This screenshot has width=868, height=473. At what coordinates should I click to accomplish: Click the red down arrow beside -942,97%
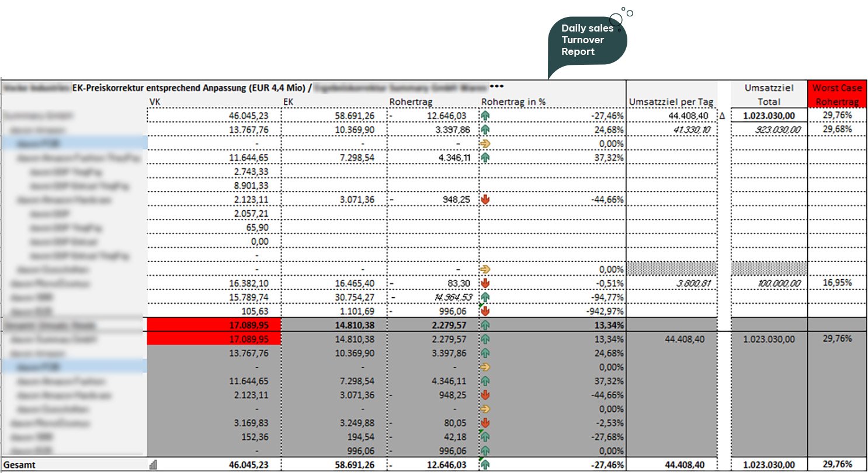point(485,311)
